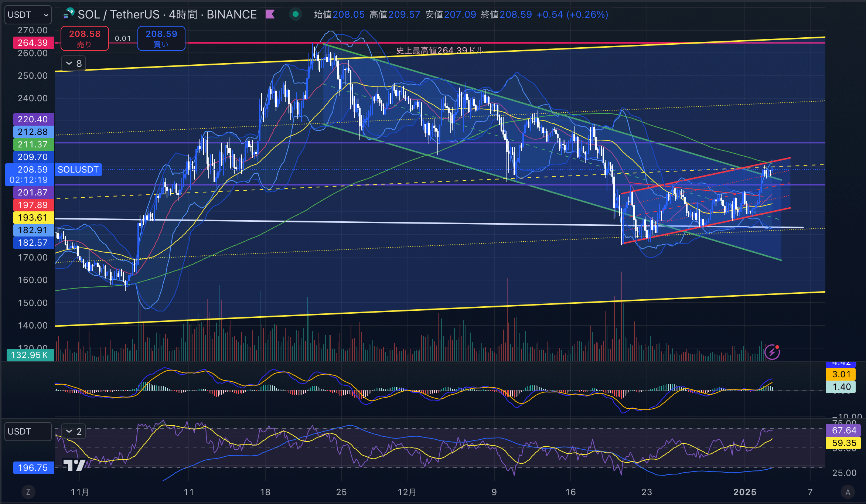Click the 始値 208.05 open value
Screen dimensions: 866x504
(339, 14)
